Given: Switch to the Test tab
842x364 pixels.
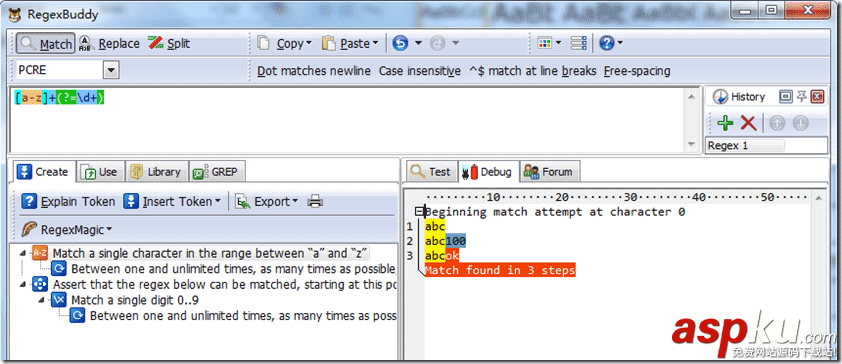Looking at the screenshot, I should pos(431,172).
